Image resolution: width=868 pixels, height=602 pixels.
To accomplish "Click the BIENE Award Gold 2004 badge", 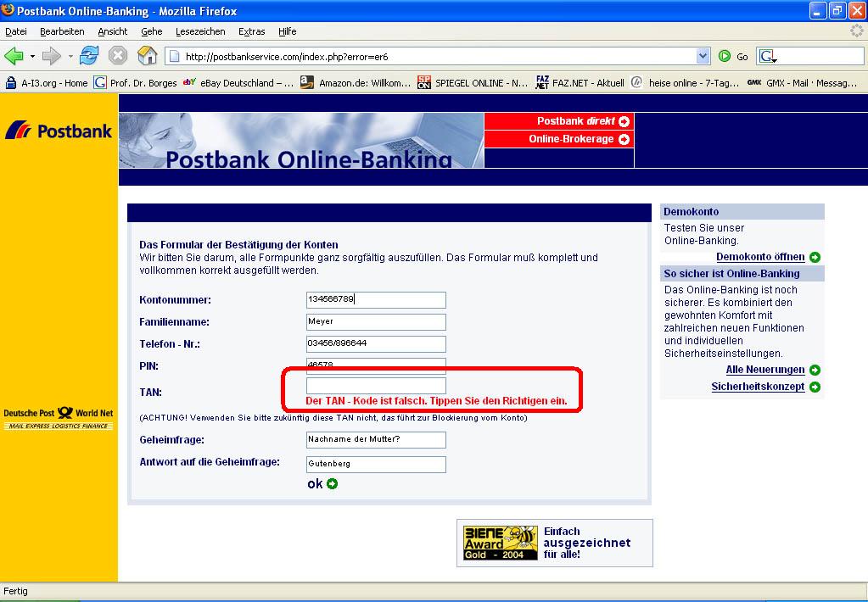I will pyautogui.click(x=501, y=543).
